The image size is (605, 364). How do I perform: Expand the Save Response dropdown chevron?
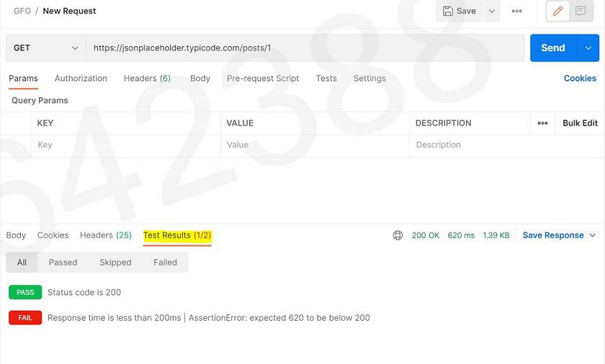point(593,235)
